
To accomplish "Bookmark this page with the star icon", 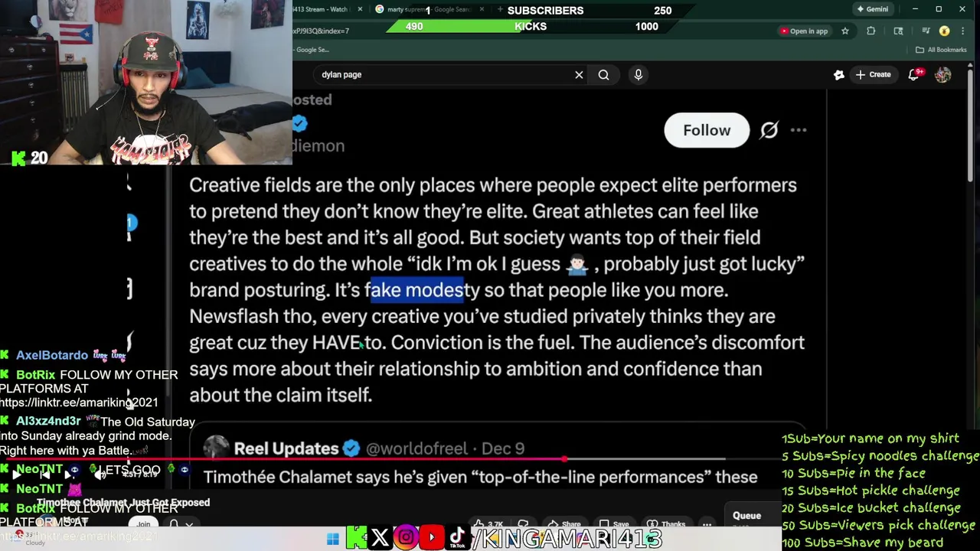I will (x=845, y=31).
